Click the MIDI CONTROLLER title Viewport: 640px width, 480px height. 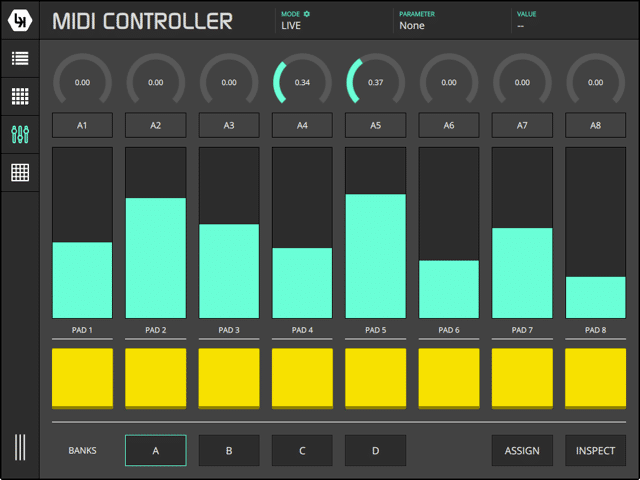tap(142, 21)
